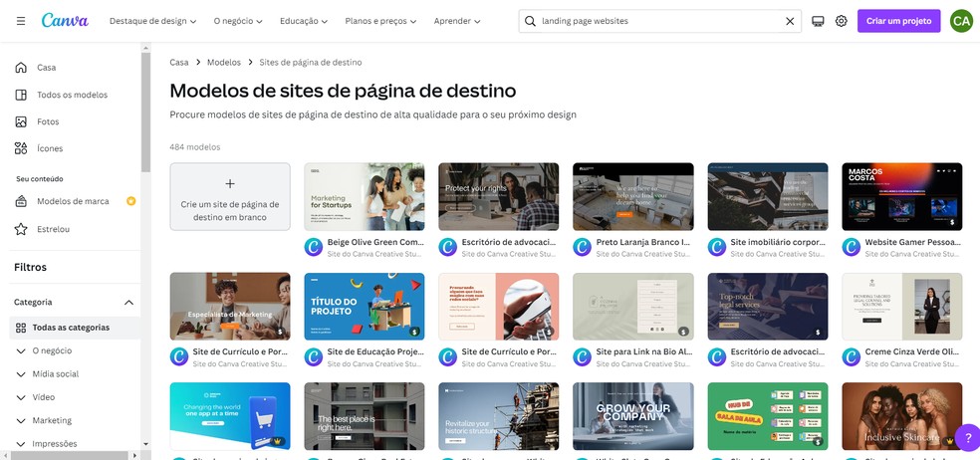Open the desktop app monitor icon

pyautogui.click(x=818, y=21)
